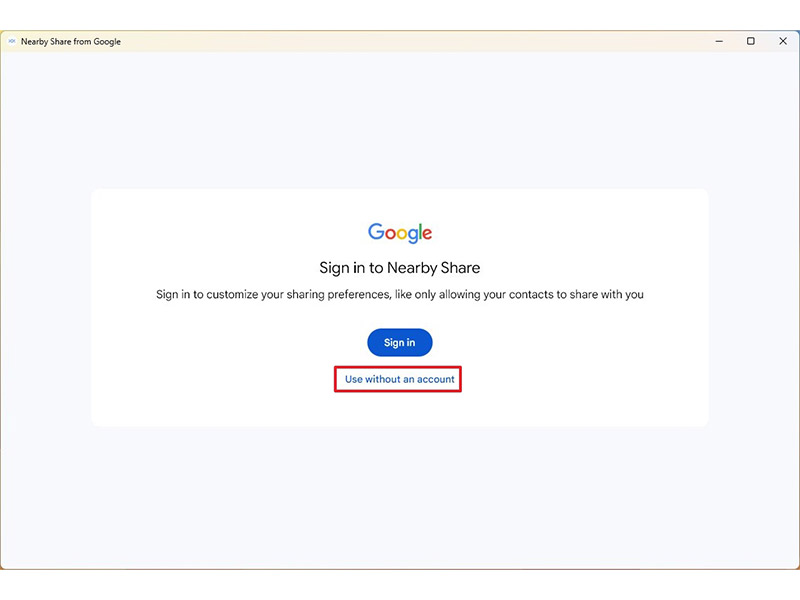Close the Nearby Share from Google window
The height and width of the screenshot is (600, 800).
tap(783, 41)
